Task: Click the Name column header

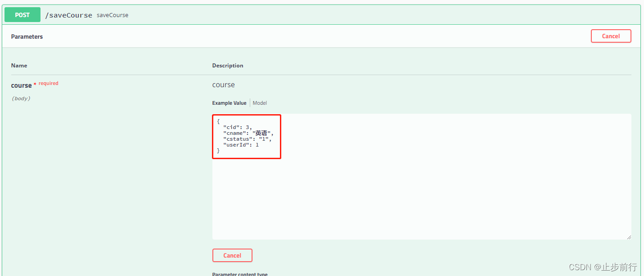Action: 19,66
